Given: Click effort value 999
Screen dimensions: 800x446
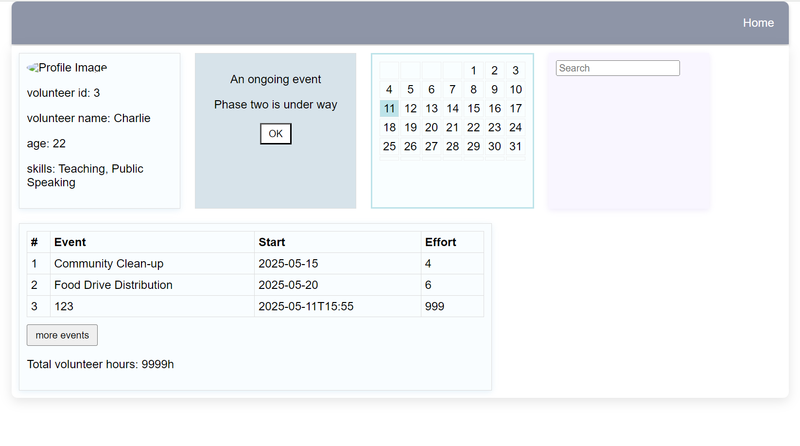Looking at the screenshot, I should 452,306.
